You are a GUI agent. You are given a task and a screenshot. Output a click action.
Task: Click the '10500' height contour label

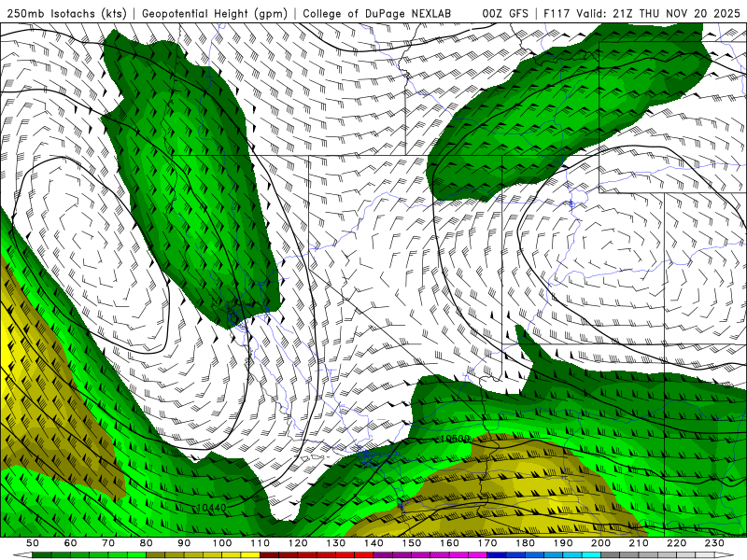(x=455, y=439)
